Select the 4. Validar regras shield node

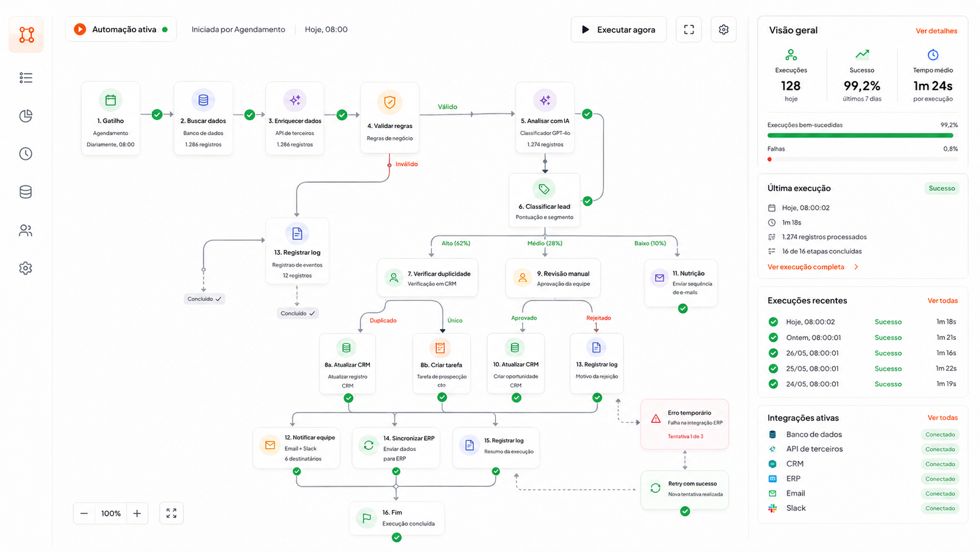(x=390, y=117)
